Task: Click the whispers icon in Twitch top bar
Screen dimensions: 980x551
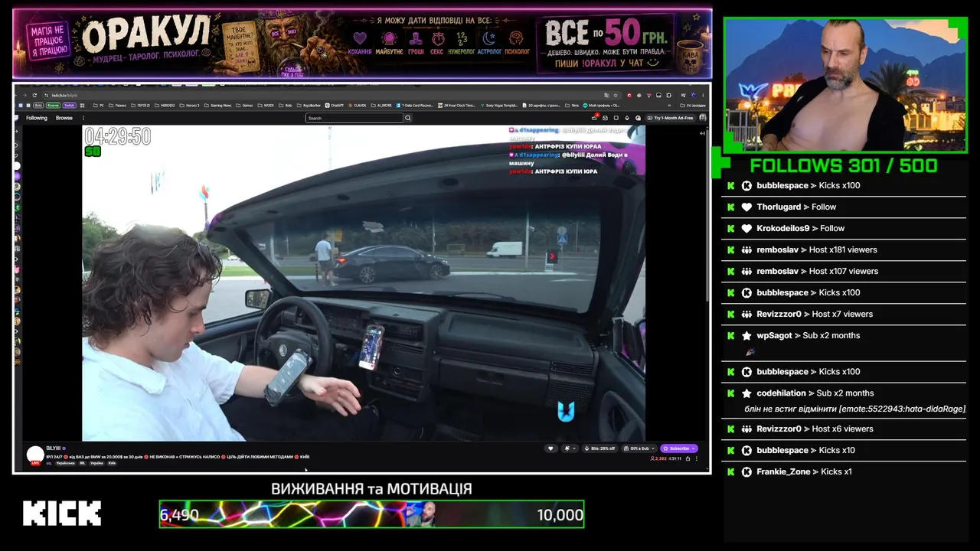Action: 616,118
